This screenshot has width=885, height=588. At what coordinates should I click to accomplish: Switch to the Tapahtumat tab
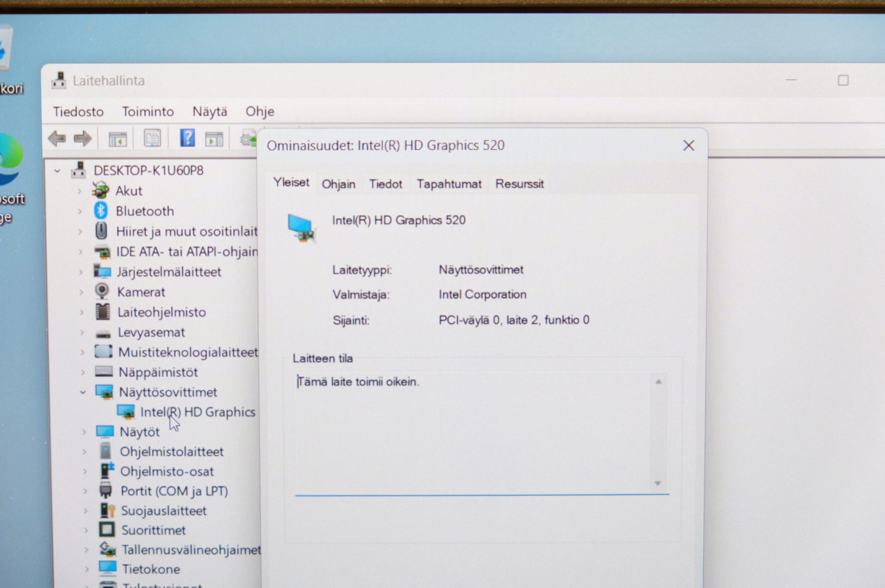pyautogui.click(x=449, y=184)
